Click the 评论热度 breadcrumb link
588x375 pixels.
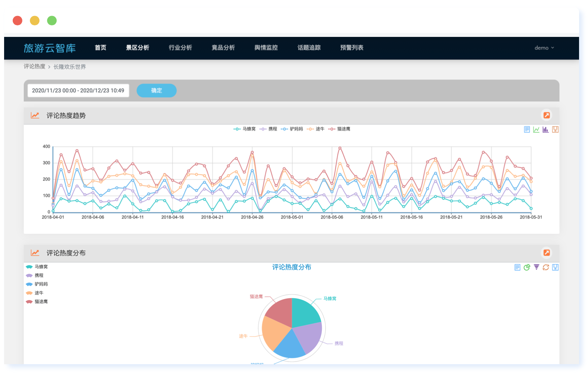tap(34, 66)
